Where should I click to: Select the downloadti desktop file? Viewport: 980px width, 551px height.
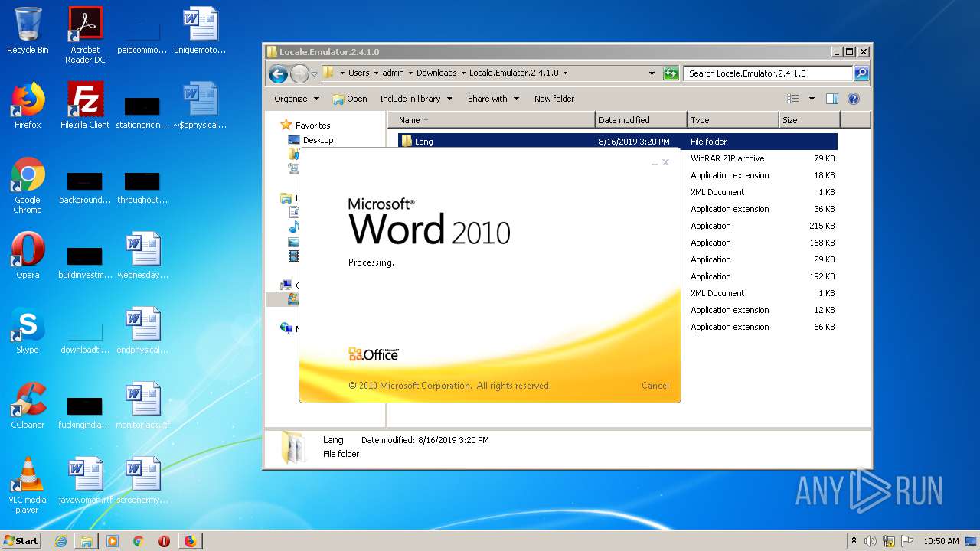coord(85,338)
